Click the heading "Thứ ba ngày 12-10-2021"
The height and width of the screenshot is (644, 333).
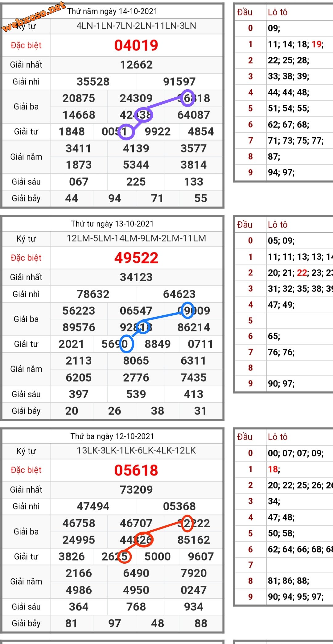point(112,436)
